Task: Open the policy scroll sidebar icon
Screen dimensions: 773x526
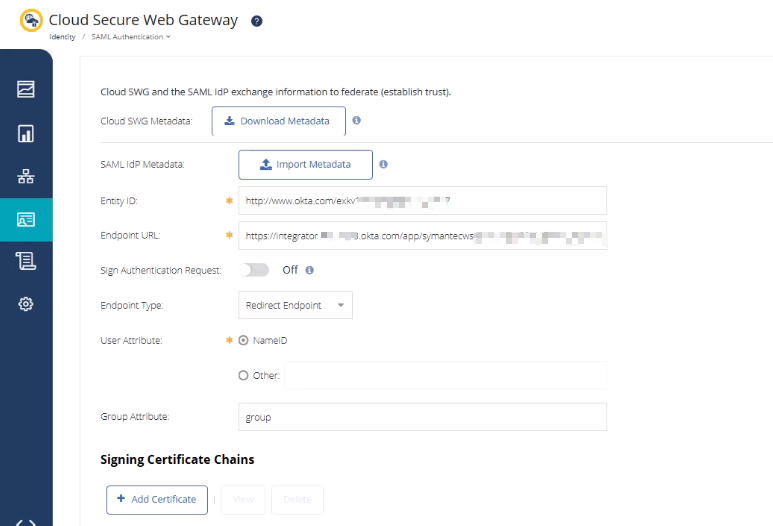Action: pos(26,261)
